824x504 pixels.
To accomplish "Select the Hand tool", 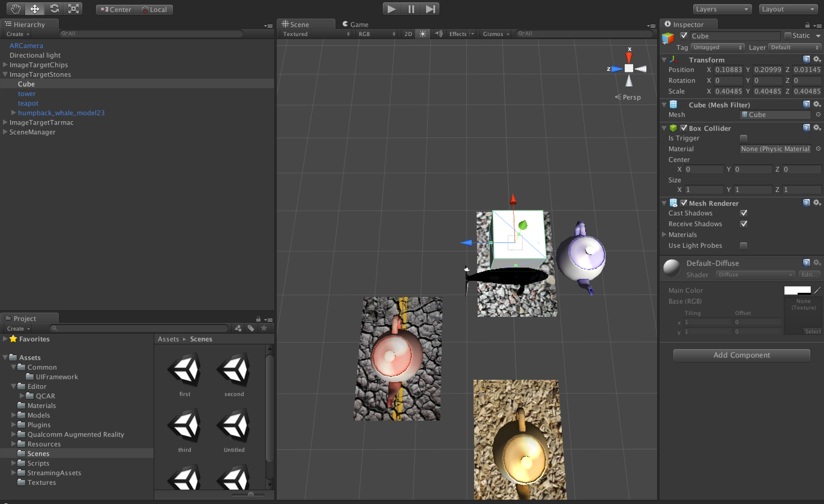I will tap(15, 9).
